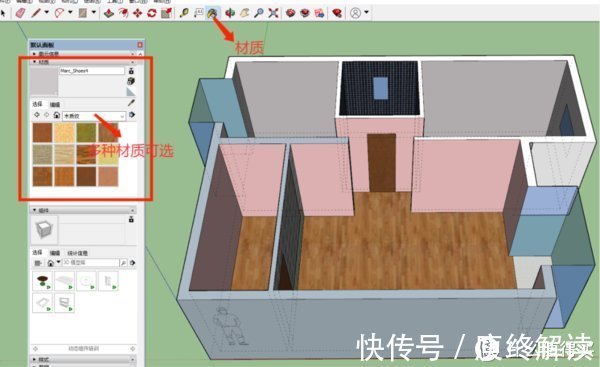
Task: Open the 3D Warehouse toolbar icon
Action: (x=290, y=13)
